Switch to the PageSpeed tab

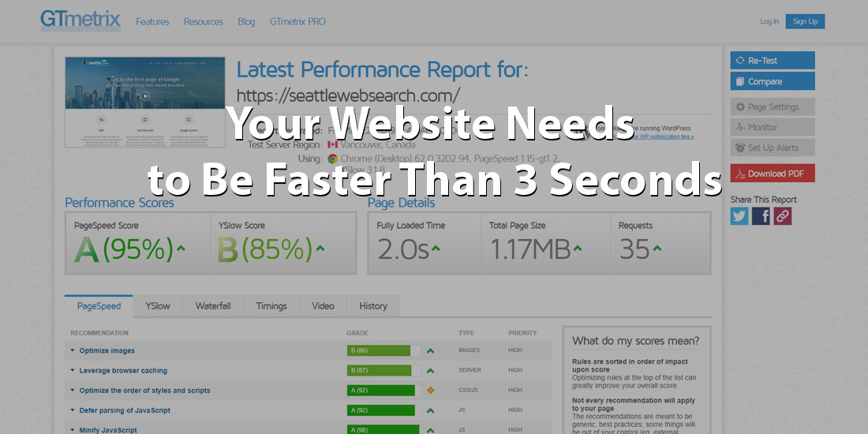click(99, 305)
